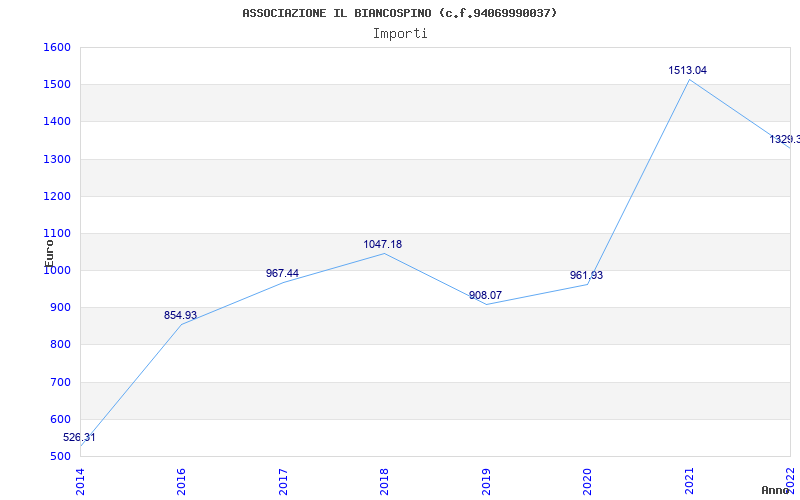800x500 pixels.
Task: Click the 1400 y-axis value
Action: point(57,122)
